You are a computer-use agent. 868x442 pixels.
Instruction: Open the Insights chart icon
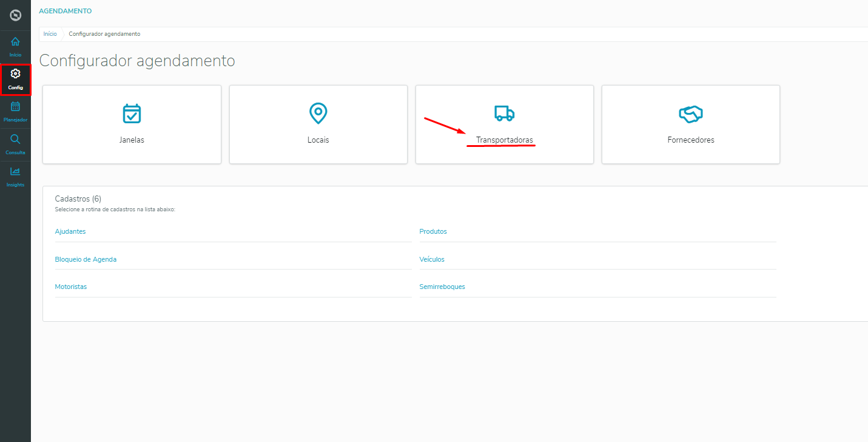[x=15, y=171]
